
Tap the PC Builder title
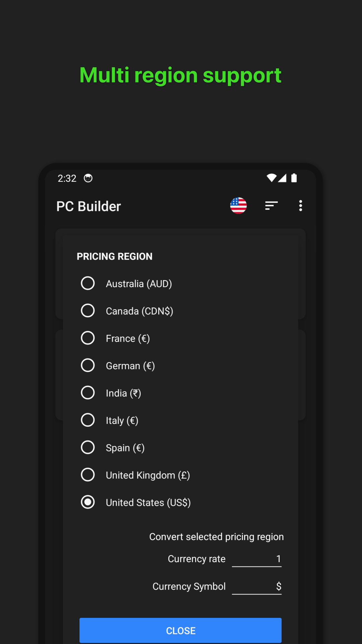(x=88, y=206)
